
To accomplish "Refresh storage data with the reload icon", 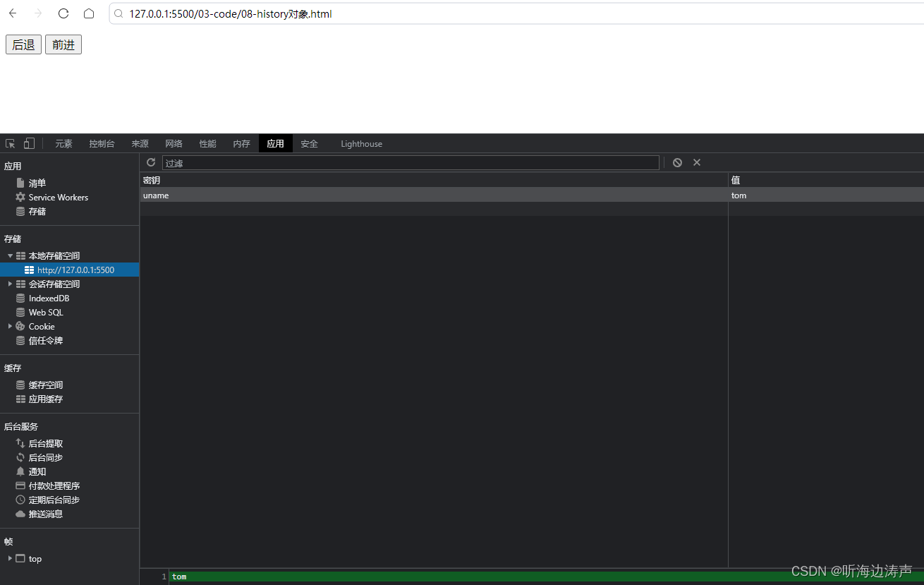I will 150,162.
